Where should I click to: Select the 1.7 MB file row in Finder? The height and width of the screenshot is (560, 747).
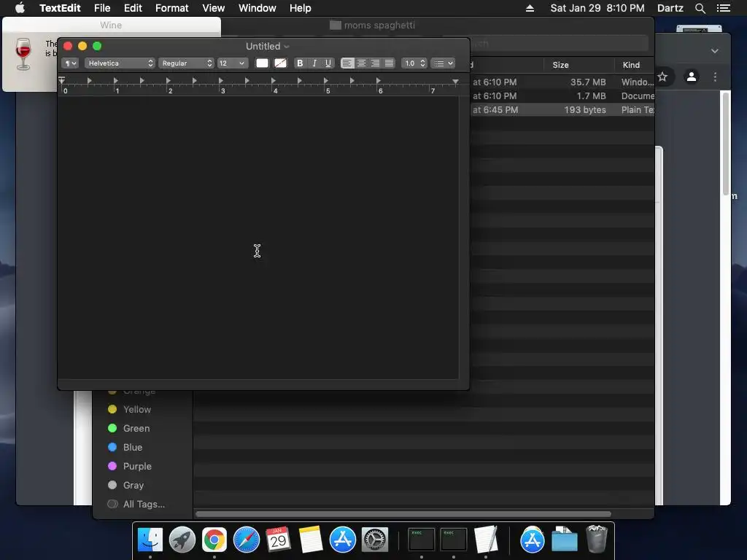[562, 96]
